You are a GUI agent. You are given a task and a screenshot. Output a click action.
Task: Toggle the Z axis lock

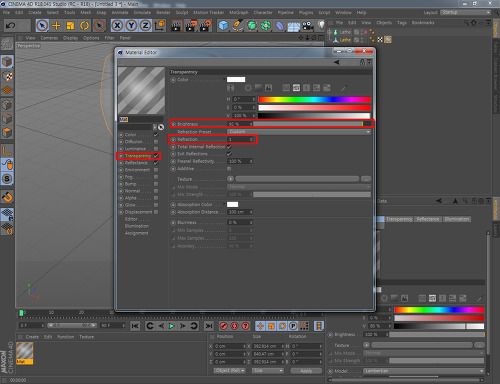tap(145, 25)
